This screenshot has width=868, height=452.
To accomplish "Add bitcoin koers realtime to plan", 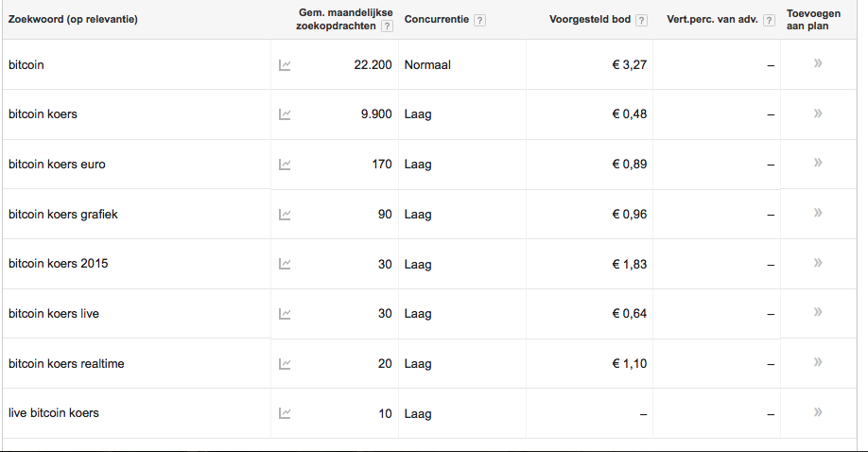I will [x=818, y=362].
